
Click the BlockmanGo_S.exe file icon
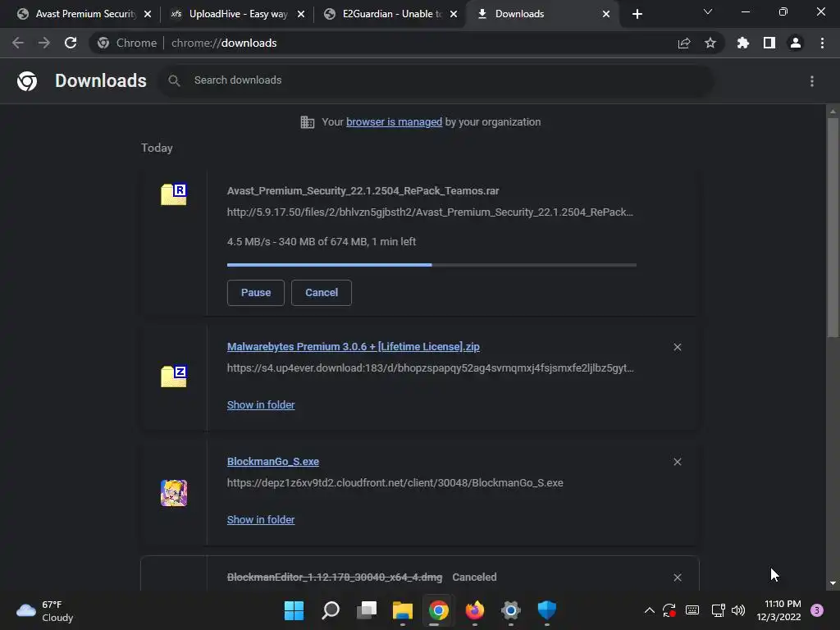point(174,493)
